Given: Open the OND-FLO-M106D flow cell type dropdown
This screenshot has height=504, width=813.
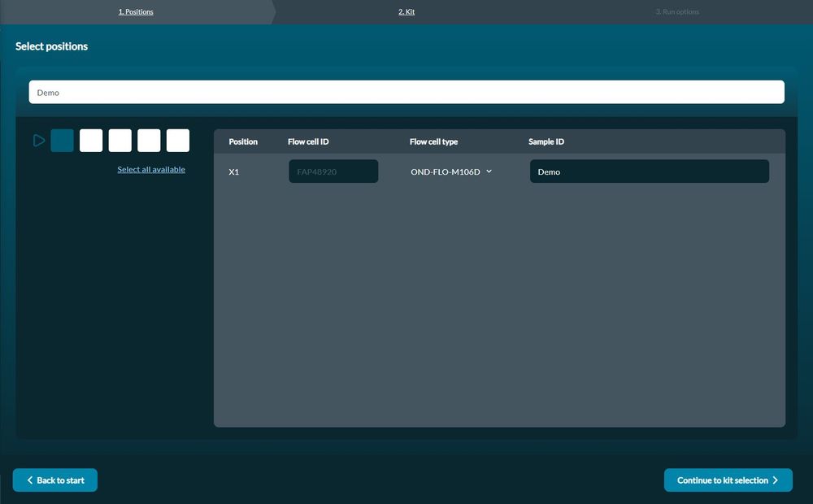Looking at the screenshot, I should [x=451, y=172].
